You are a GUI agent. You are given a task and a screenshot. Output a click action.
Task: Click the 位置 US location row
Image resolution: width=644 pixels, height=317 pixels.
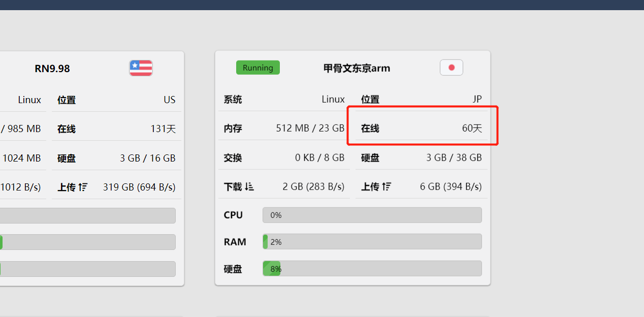click(x=116, y=100)
